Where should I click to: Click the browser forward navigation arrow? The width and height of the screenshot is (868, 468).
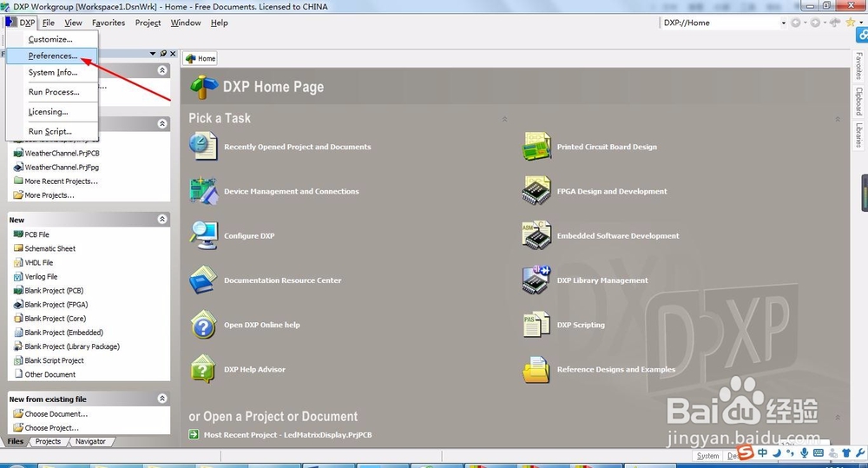[815, 23]
